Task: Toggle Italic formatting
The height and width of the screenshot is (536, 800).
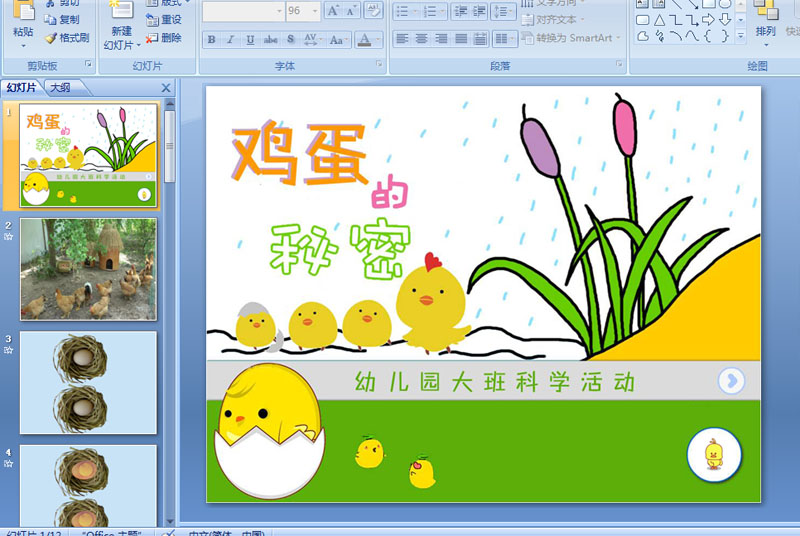Action: pos(231,40)
